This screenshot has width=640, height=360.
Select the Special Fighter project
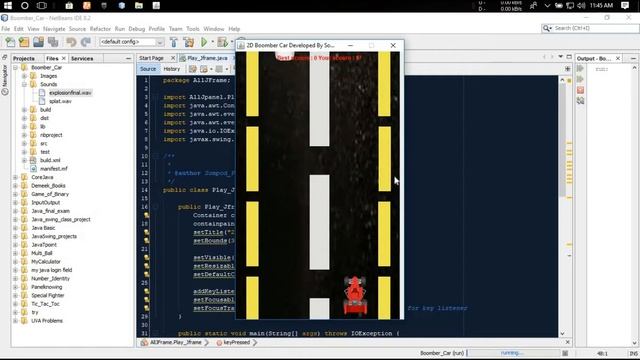click(48, 296)
